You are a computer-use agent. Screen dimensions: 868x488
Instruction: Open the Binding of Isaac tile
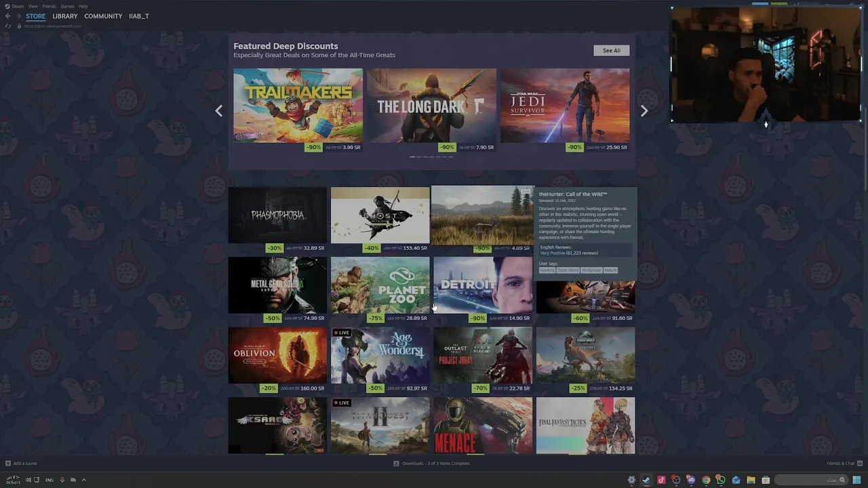(277, 425)
